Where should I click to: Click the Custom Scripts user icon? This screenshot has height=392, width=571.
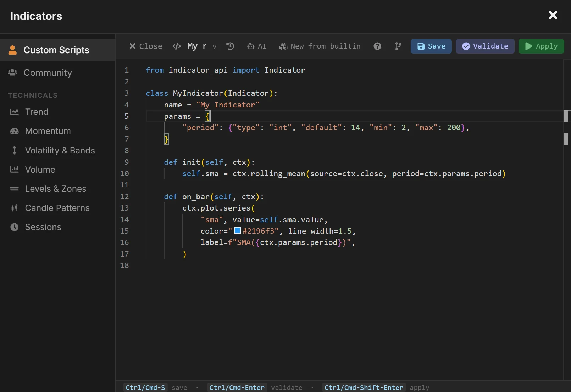pyautogui.click(x=12, y=50)
